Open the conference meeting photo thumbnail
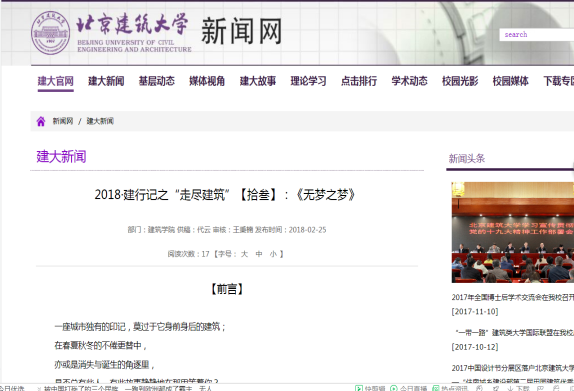Viewport: 574px width, 391px height. 512,232
